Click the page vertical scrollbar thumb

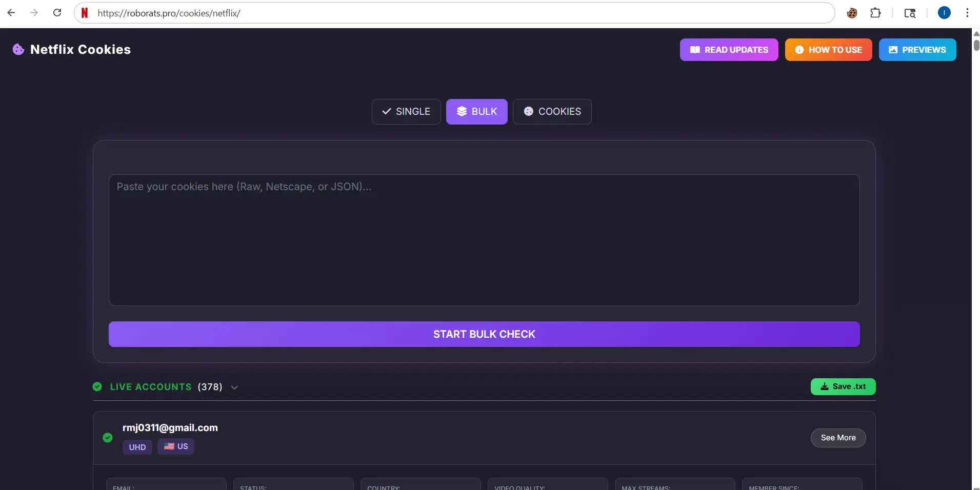click(976, 45)
